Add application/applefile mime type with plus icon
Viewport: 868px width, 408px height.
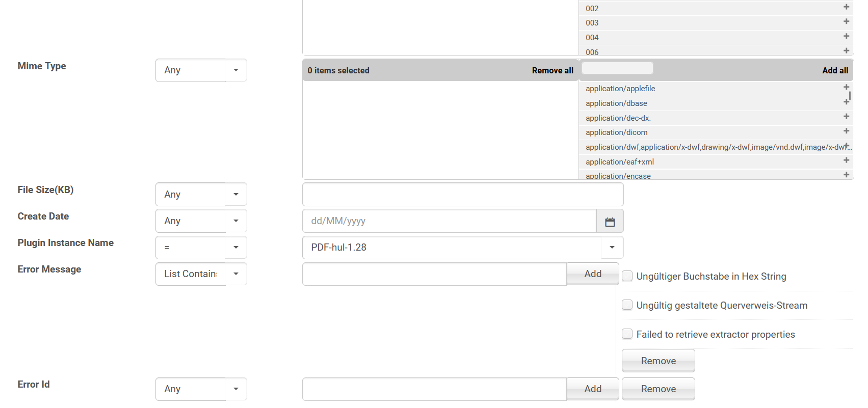pos(846,87)
